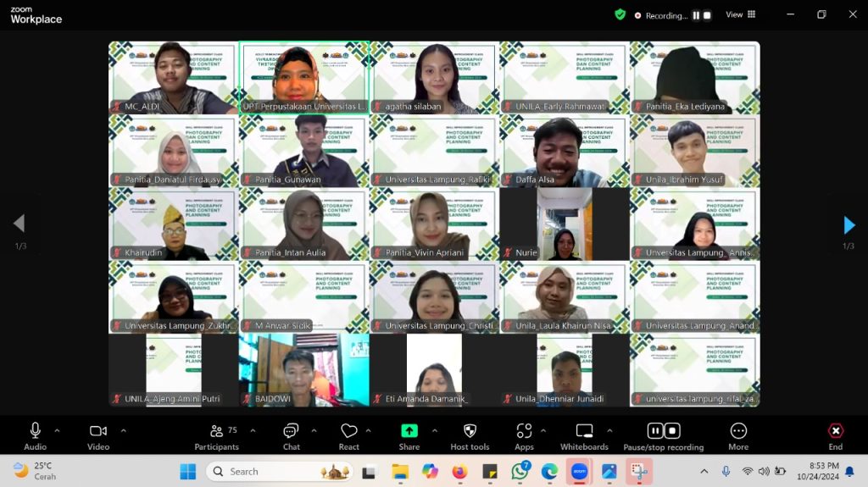The width and height of the screenshot is (868, 487).
Task: Toggle microphone with the Audio button
Action: click(36, 431)
